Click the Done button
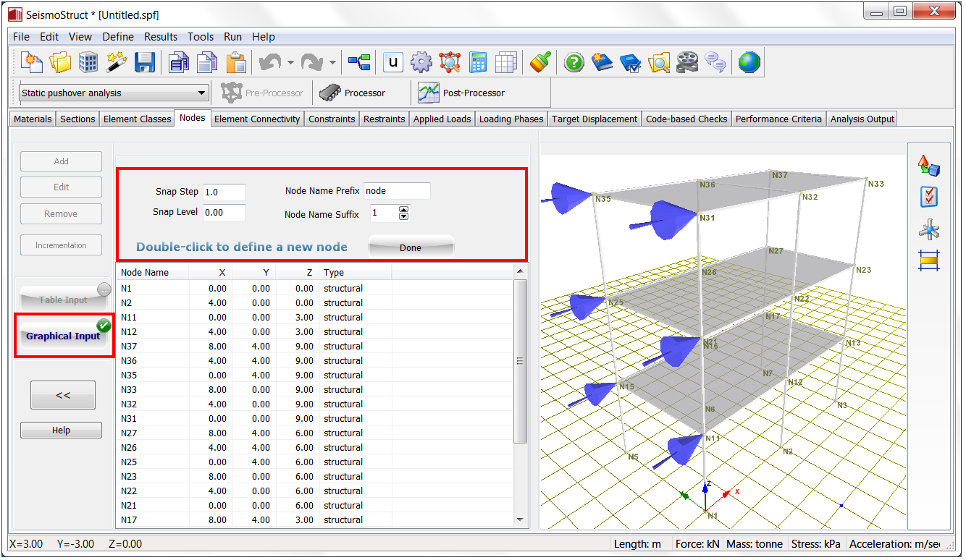Image resolution: width=966 pixels, height=560 pixels. coord(411,247)
